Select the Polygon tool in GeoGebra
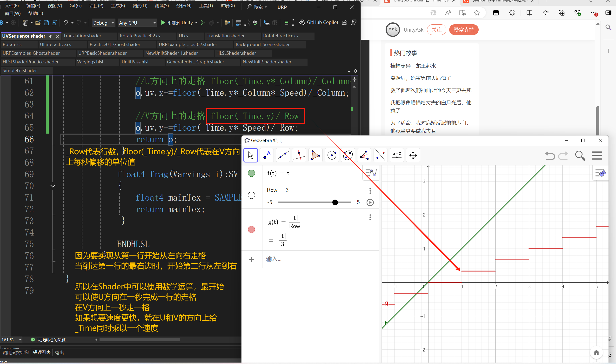 [315, 155]
